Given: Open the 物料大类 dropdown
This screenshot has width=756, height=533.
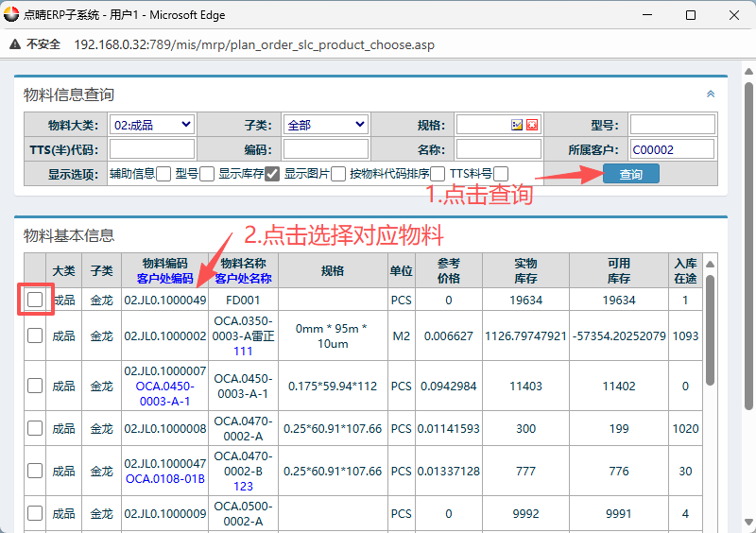Looking at the screenshot, I should click(x=151, y=125).
